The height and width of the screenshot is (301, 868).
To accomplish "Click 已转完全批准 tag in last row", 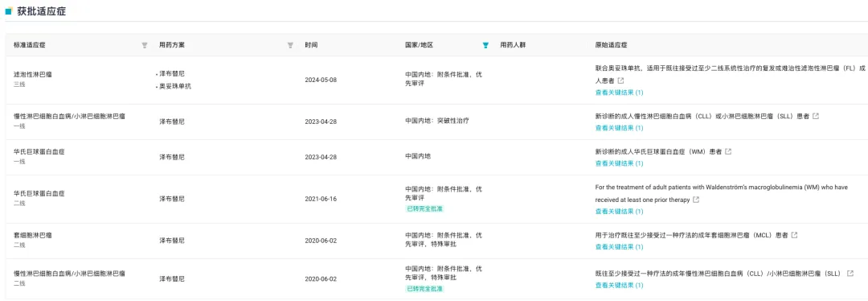I will tap(424, 289).
